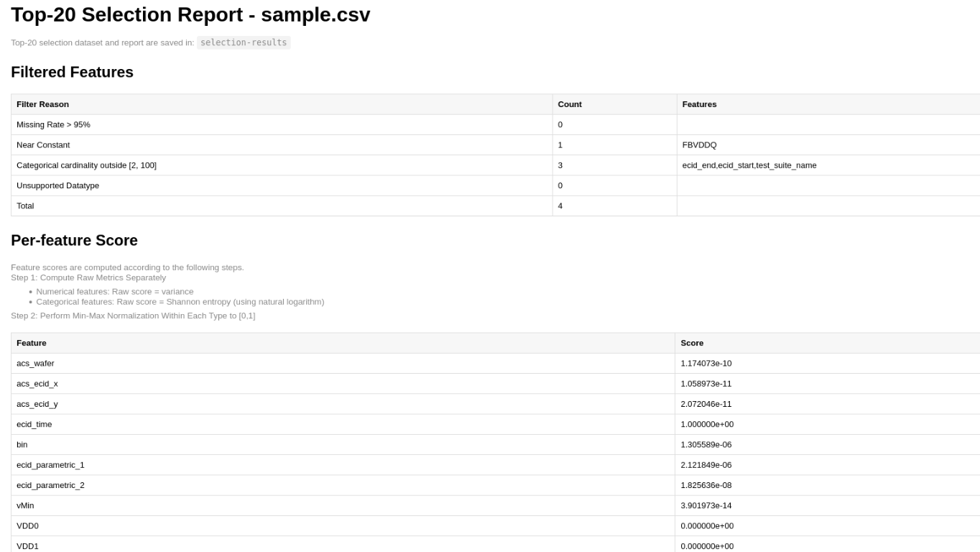Click the selection-results folder name
Viewport: 980px width, 552px height.
coord(244,42)
